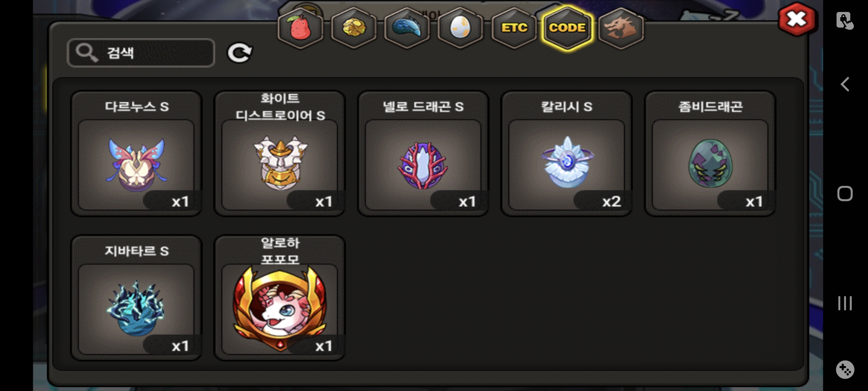Image resolution: width=868 pixels, height=391 pixels.
Task: Select the 좀비드래곤 green egg
Action: (710, 154)
